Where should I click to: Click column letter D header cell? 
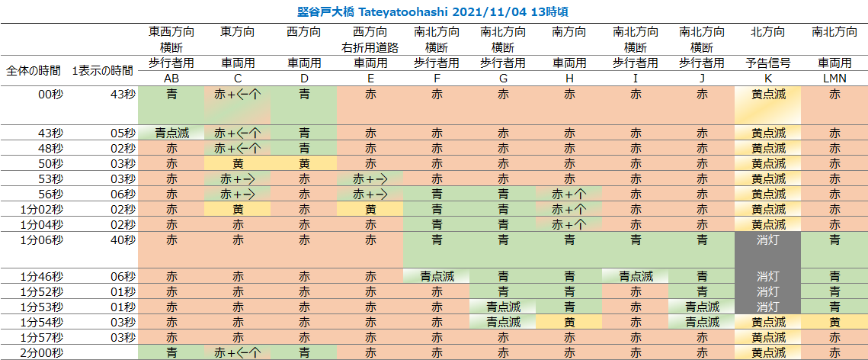(x=304, y=79)
